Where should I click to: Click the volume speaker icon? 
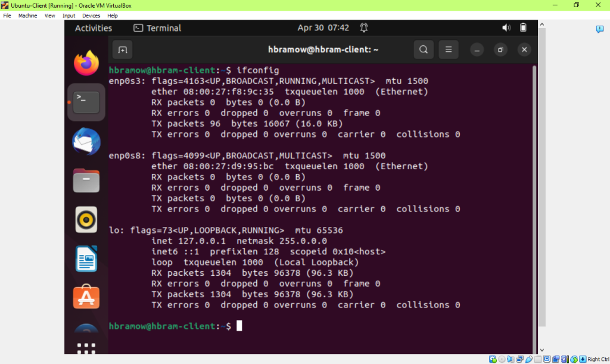coord(506,27)
